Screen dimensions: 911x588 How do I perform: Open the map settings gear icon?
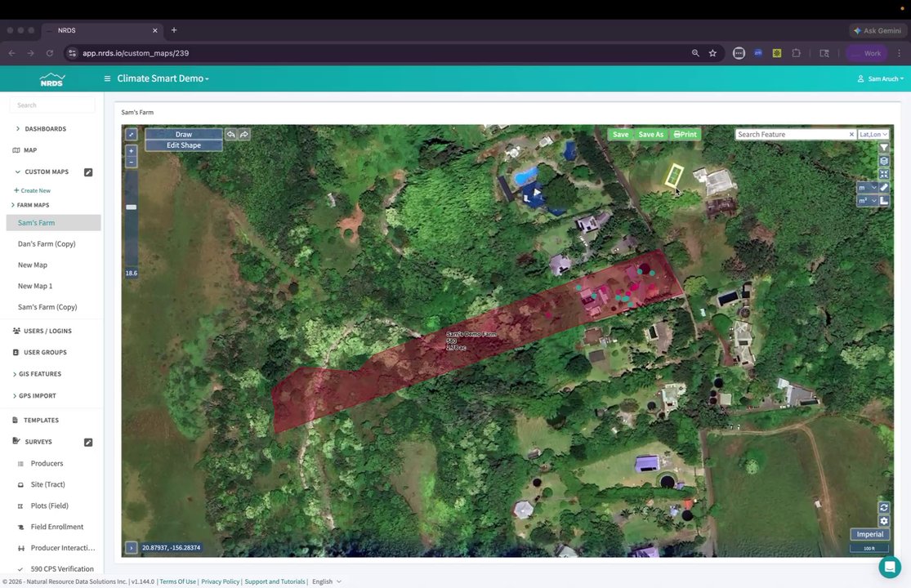[884, 521]
